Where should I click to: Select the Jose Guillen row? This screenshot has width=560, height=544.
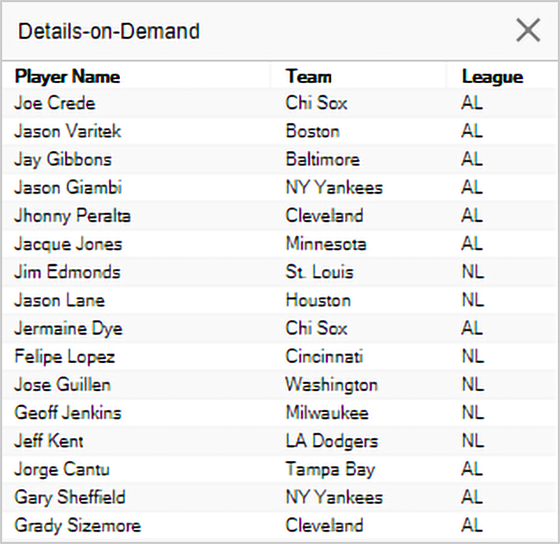(280, 385)
